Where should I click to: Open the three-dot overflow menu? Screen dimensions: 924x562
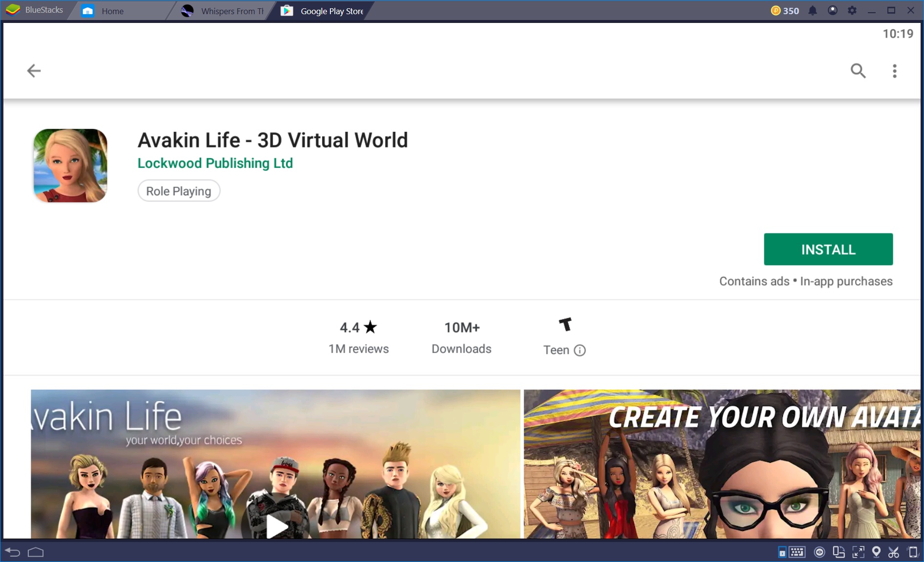click(894, 71)
